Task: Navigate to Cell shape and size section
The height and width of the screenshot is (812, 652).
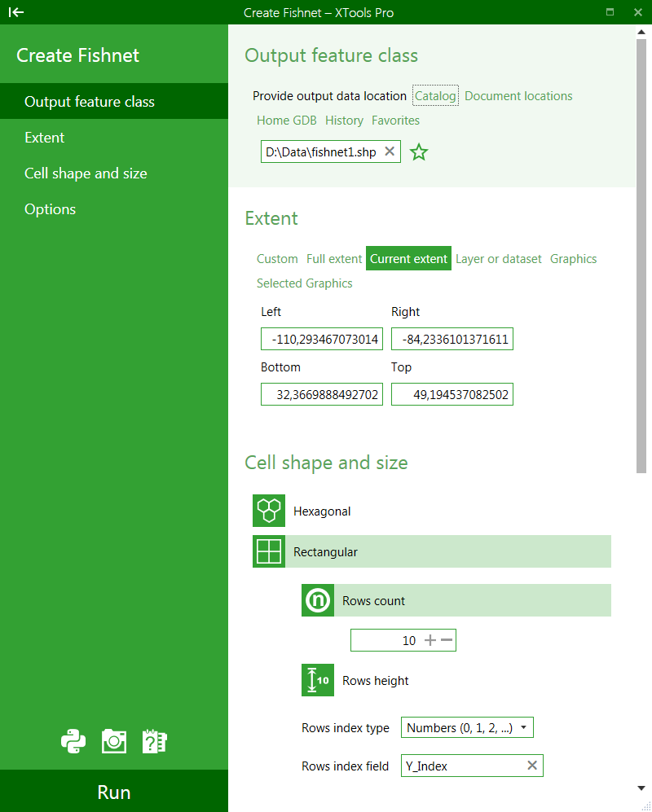Action: coord(114,173)
